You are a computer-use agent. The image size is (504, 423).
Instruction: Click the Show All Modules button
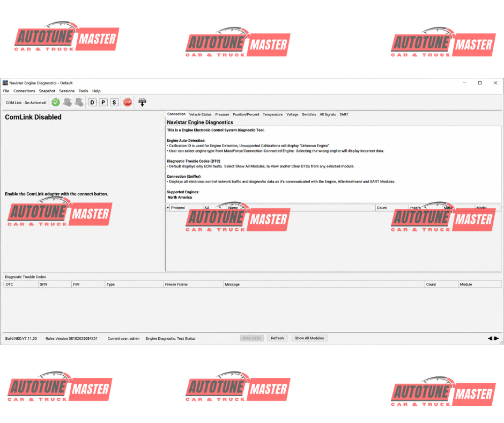click(x=309, y=338)
